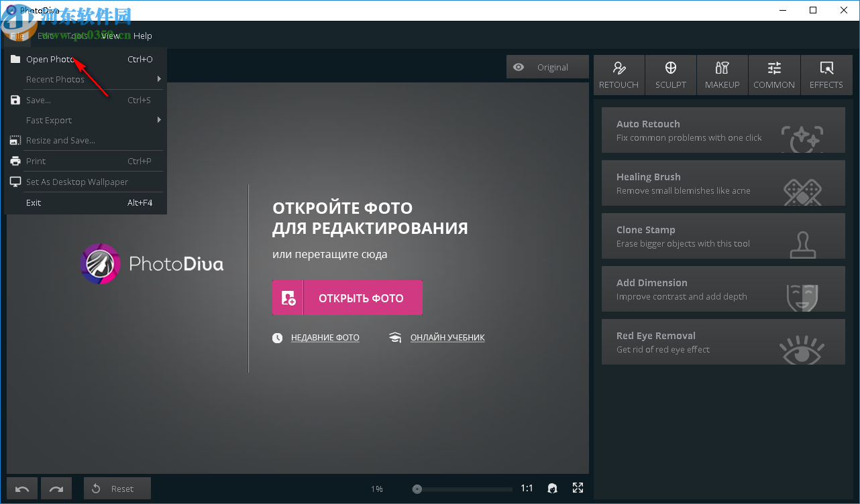Open the Edit menu
860x504 pixels.
pos(46,36)
